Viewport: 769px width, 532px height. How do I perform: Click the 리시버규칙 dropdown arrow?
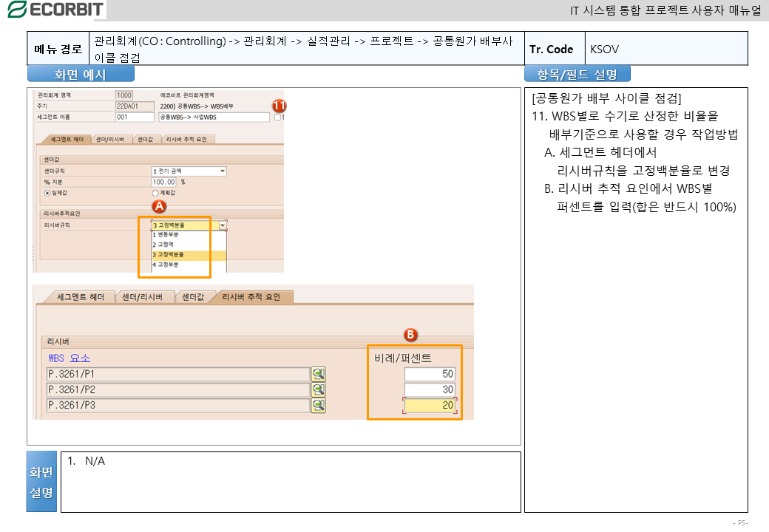tap(223, 225)
